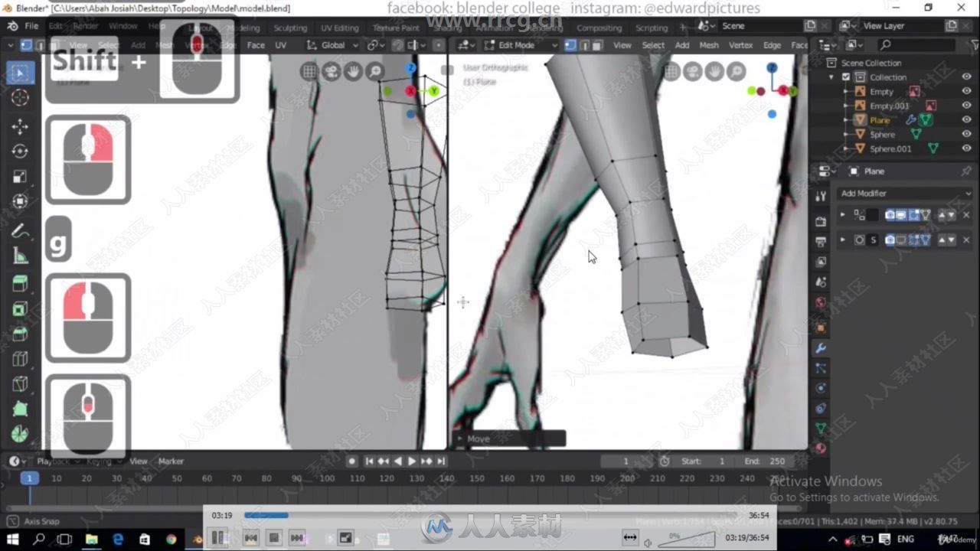Image resolution: width=980 pixels, height=551 pixels.
Task: Hide the Empty.001 object in outliner
Action: 966,106
